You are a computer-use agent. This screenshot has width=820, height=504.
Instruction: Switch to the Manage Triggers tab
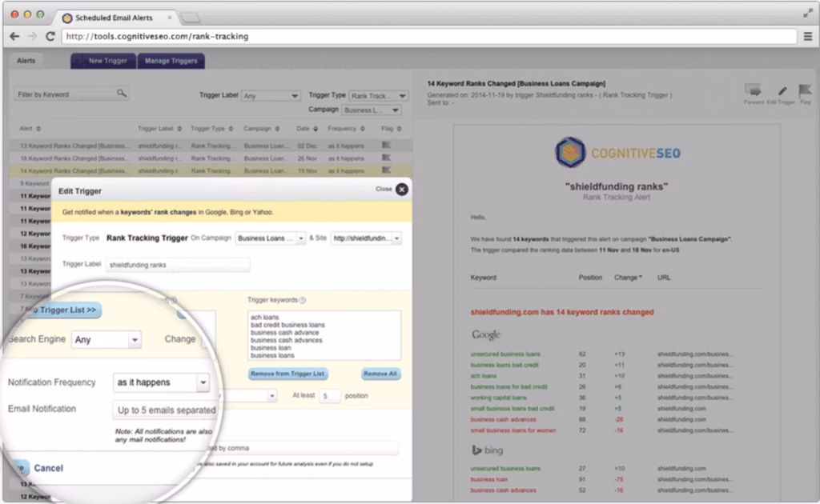171,60
